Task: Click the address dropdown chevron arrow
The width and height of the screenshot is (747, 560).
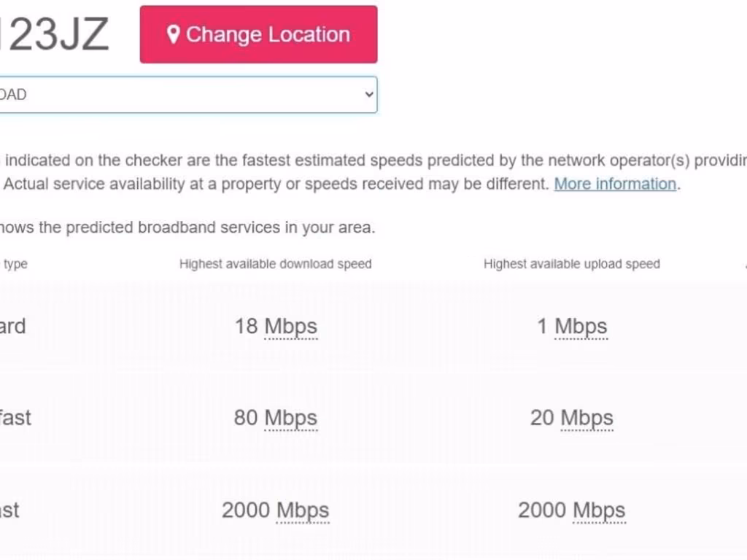Action: 369,95
